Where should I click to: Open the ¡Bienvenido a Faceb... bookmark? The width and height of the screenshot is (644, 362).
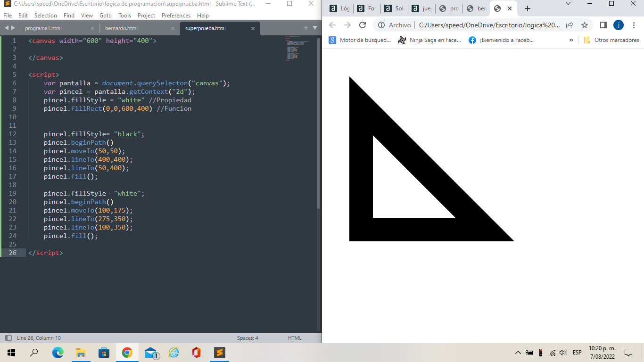pyautogui.click(x=502, y=40)
